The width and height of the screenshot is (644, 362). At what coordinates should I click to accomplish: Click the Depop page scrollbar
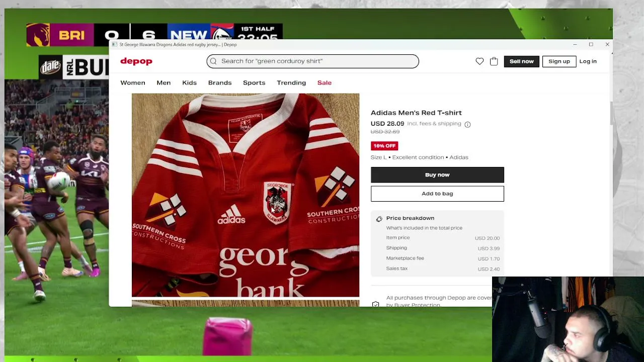point(611,113)
